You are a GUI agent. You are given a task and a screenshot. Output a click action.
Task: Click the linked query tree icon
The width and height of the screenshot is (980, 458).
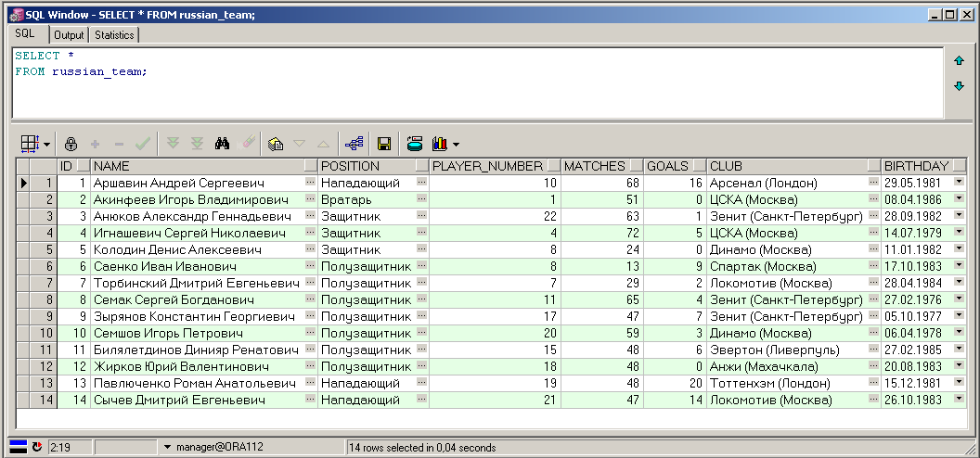coord(354,144)
